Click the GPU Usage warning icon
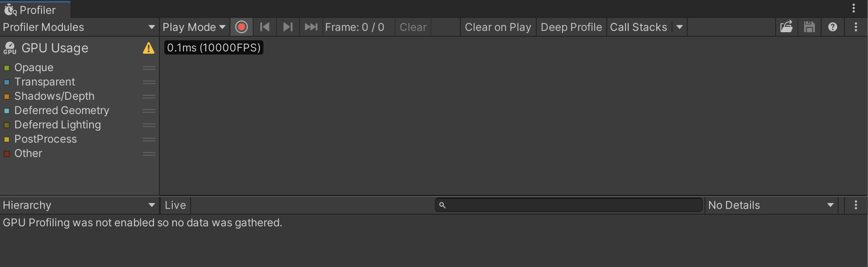The height and width of the screenshot is (267, 868). [149, 48]
